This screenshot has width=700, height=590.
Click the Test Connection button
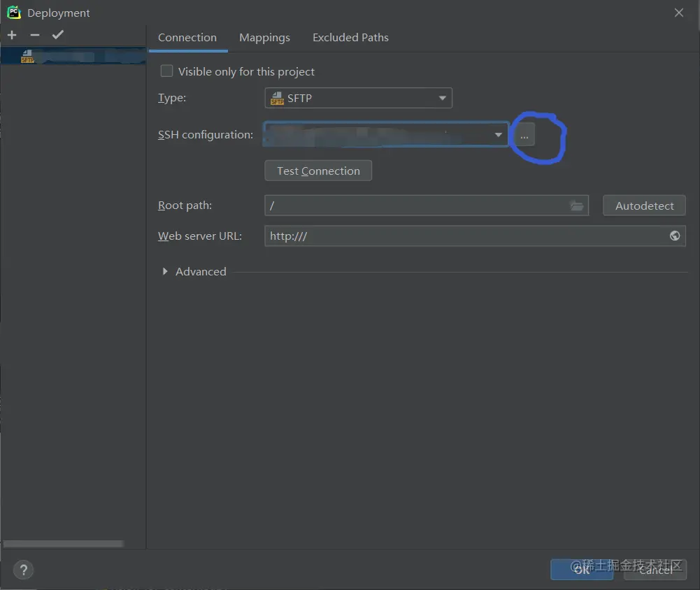[318, 171]
